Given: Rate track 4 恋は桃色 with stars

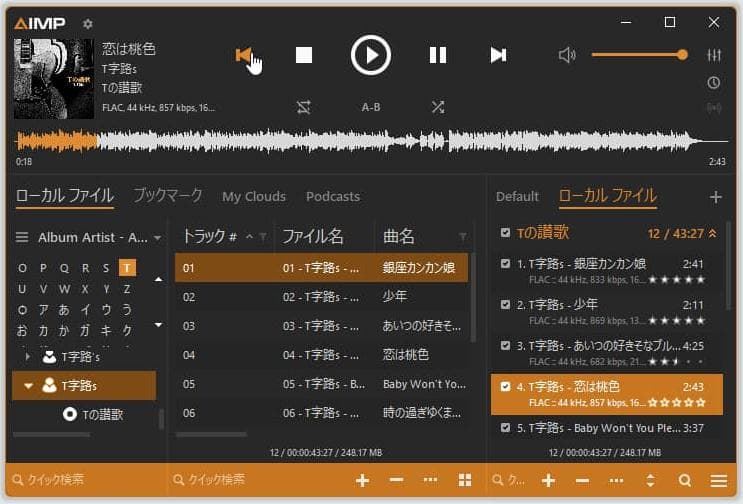Looking at the screenshot, I should pos(677,403).
